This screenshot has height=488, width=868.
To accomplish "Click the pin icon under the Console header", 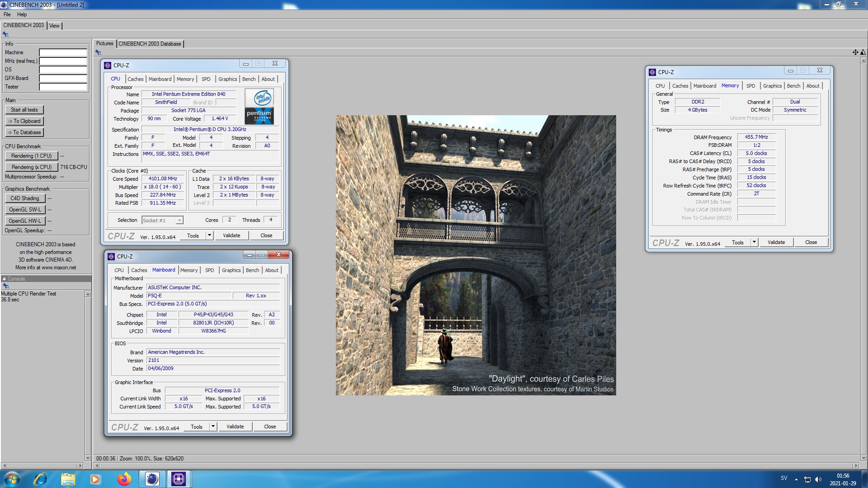I will [6, 286].
